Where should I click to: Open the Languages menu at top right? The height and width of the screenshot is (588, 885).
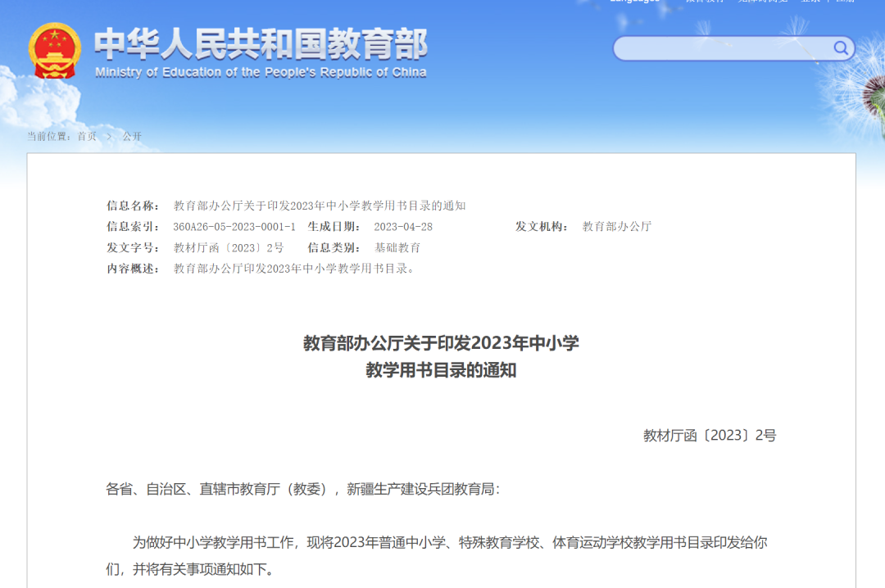(x=635, y=3)
